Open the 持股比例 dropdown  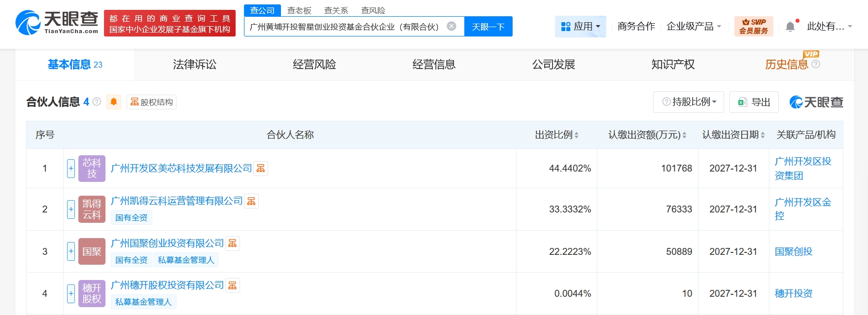[689, 102]
